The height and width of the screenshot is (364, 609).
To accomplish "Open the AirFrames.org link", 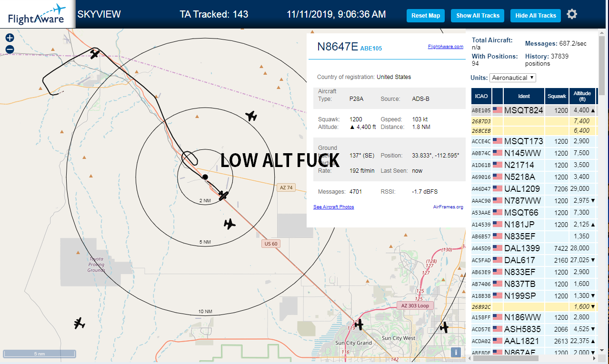I will pyautogui.click(x=448, y=207).
